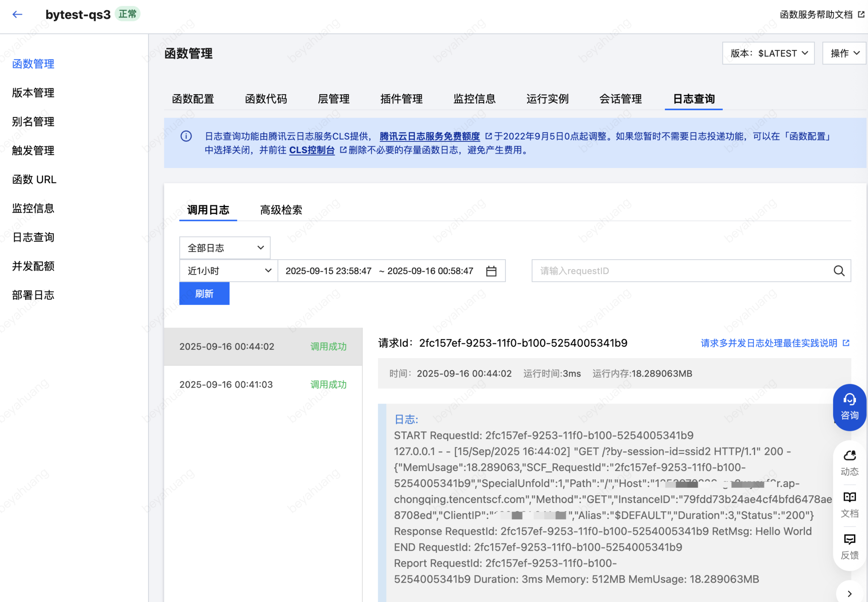Image resolution: width=868 pixels, height=602 pixels.
Task: Open the 全部日志 filter dropdown
Action: coord(225,248)
